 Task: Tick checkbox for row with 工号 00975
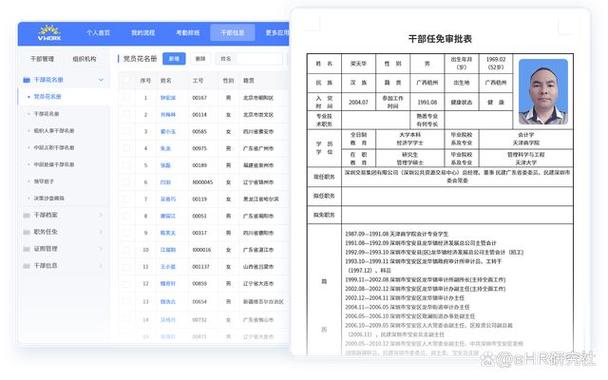126,149
